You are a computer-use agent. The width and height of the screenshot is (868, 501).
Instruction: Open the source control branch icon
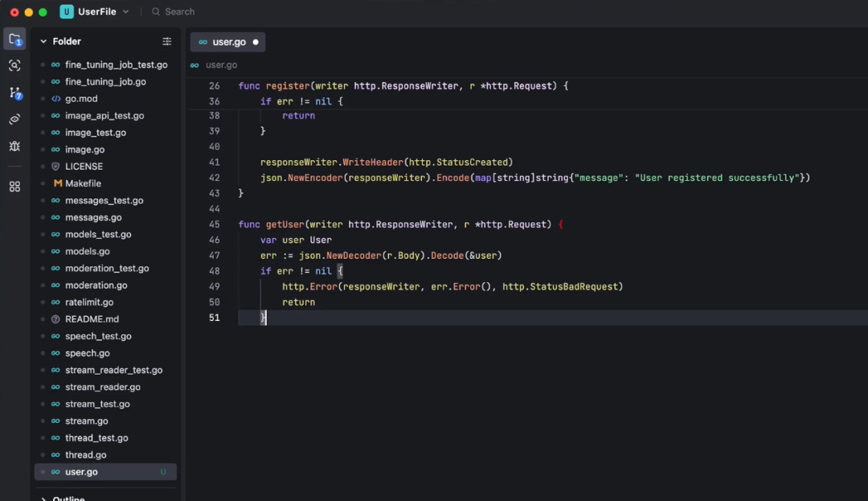tap(14, 92)
